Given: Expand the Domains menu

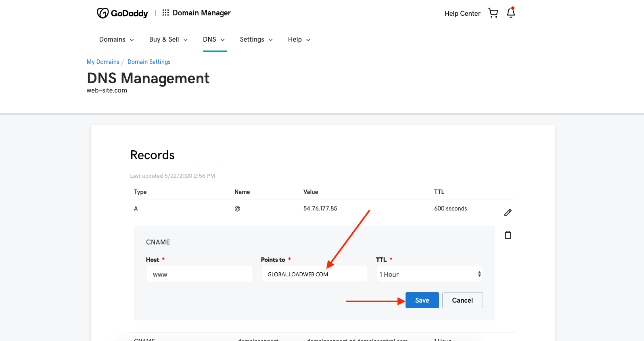Looking at the screenshot, I should pyautogui.click(x=116, y=40).
